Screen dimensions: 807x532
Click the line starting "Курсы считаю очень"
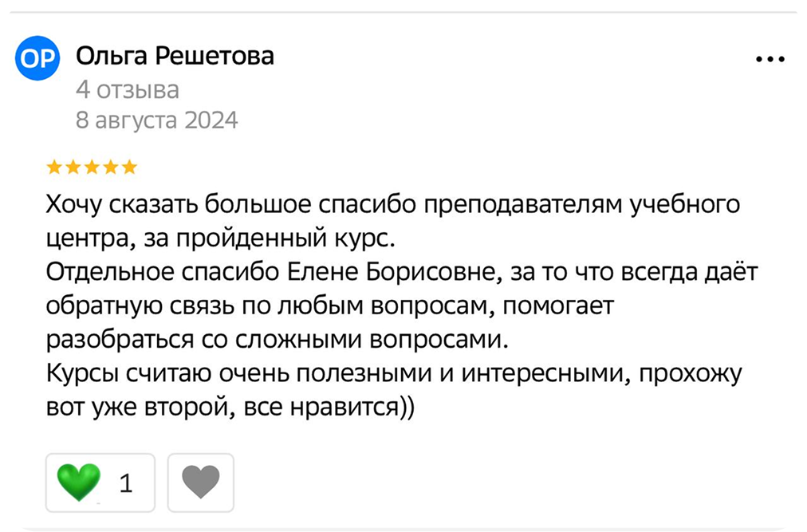point(394,373)
